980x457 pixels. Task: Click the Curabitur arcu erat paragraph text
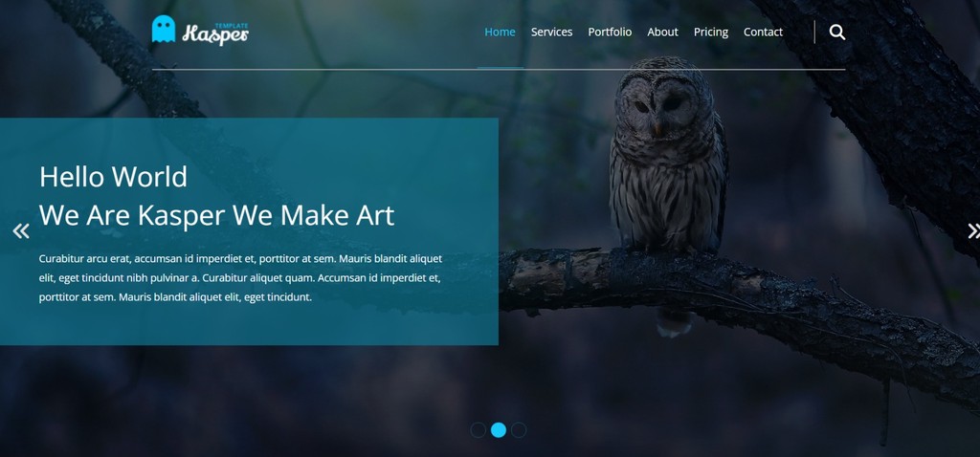point(240,278)
